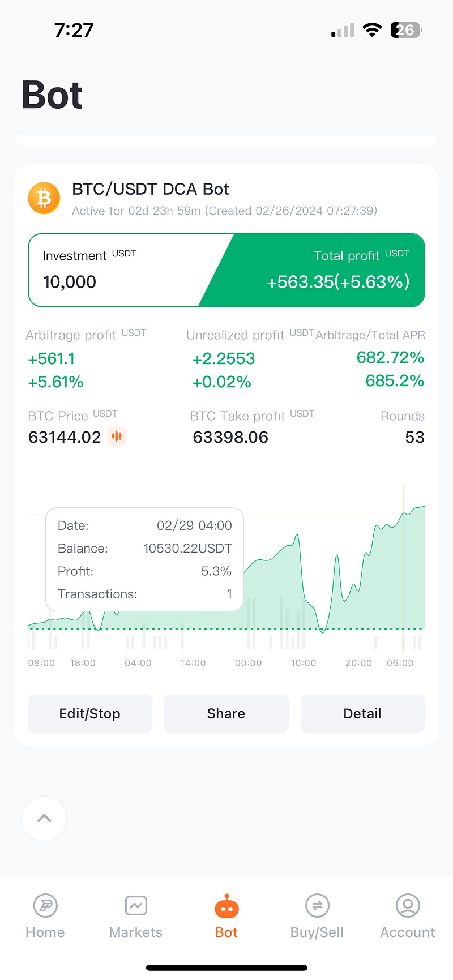
Task: Tap the Rounds count 53
Action: click(x=414, y=437)
